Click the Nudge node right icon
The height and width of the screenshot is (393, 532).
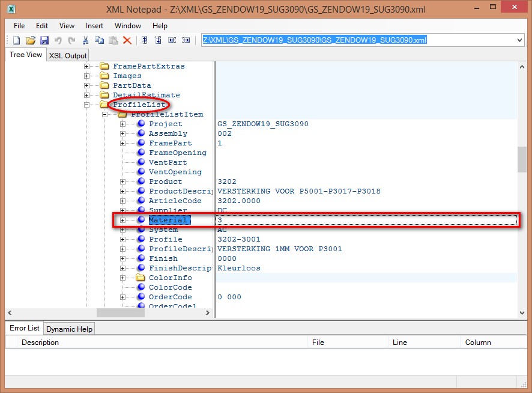tap(186, 40)
